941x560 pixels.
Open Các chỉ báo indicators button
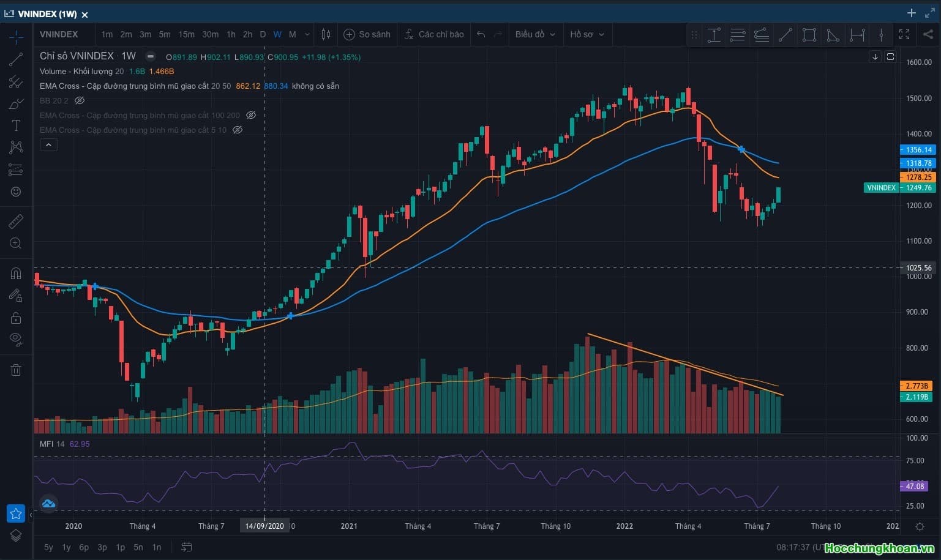coord(434,34)
